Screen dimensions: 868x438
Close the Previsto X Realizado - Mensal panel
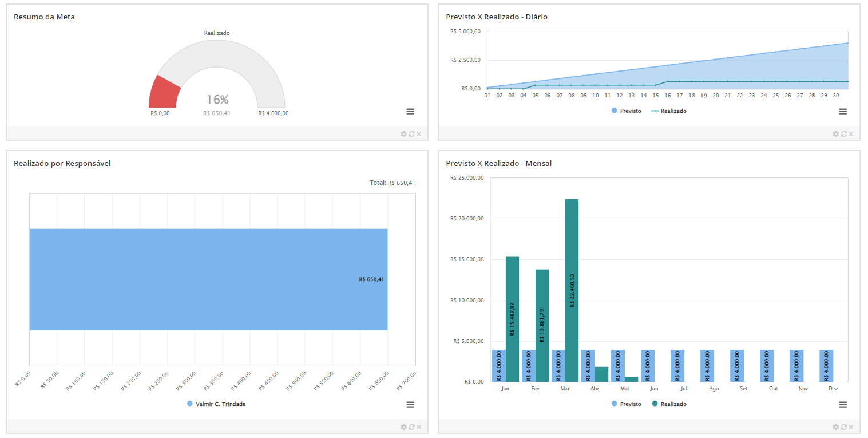[x=851, y=427]
